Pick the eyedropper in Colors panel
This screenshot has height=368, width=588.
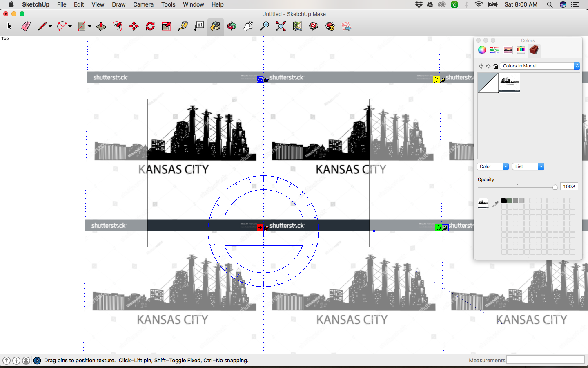[495, 204]
